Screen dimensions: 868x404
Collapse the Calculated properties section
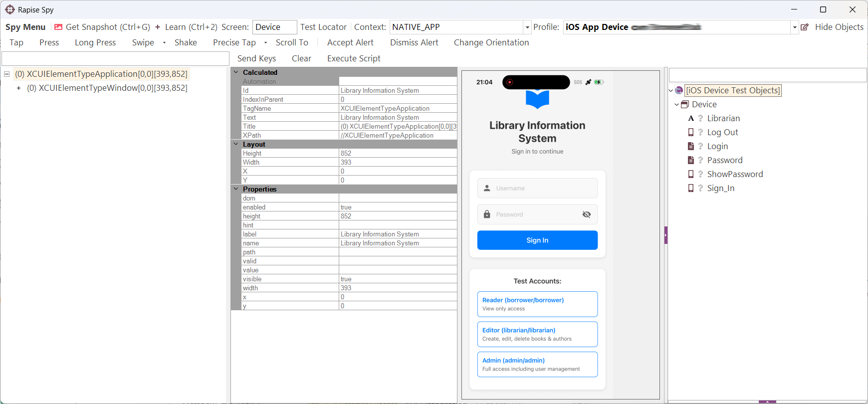tap(236, 72)
